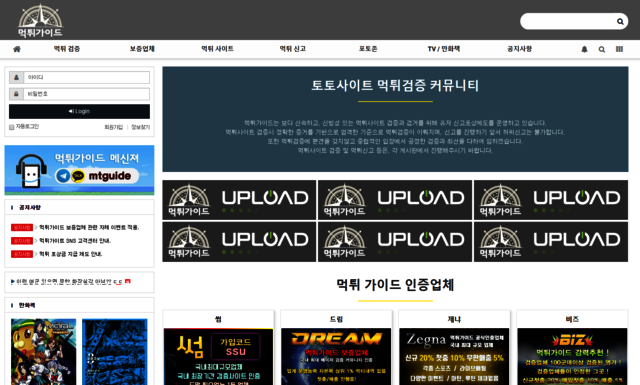Click into the header search text box

(x=568, y=21)
